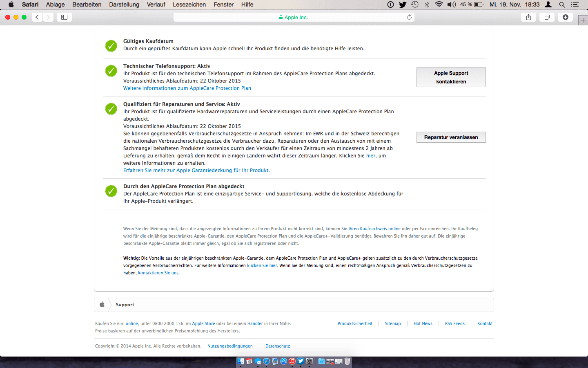Open Datenschutz link
This screenshot has width=588, height=368.
[x=278, y=346]
